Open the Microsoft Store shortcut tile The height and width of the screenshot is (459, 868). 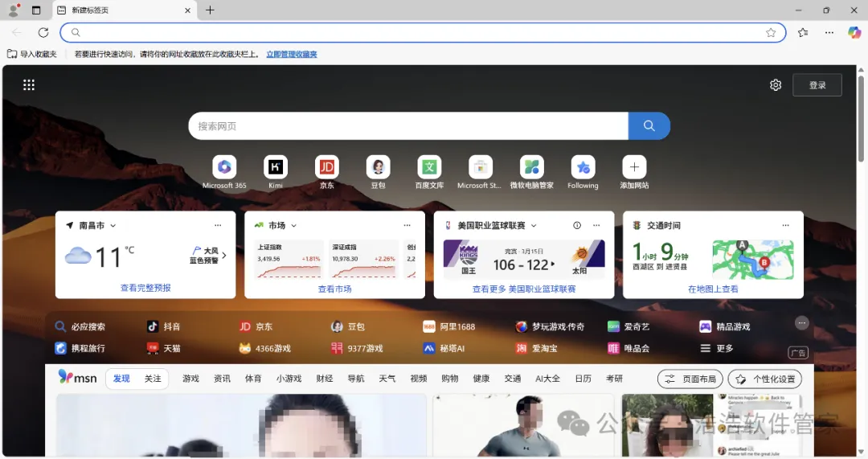[481, 172]
